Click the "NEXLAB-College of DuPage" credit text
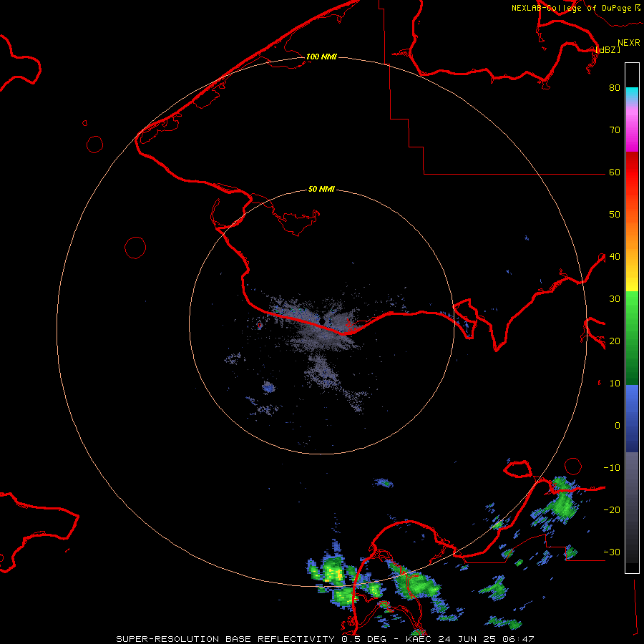644x644 pixels. pos(571,8)
